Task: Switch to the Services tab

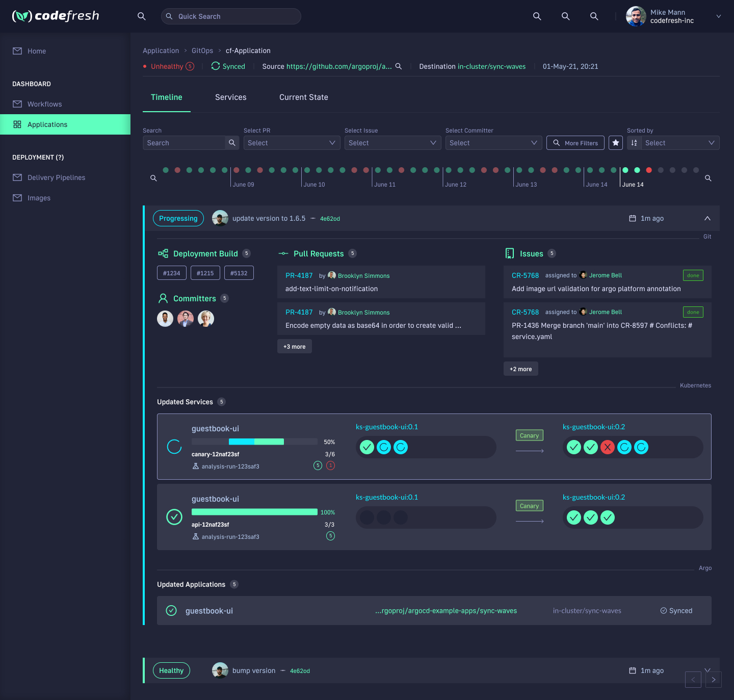Action: [230, 97]
